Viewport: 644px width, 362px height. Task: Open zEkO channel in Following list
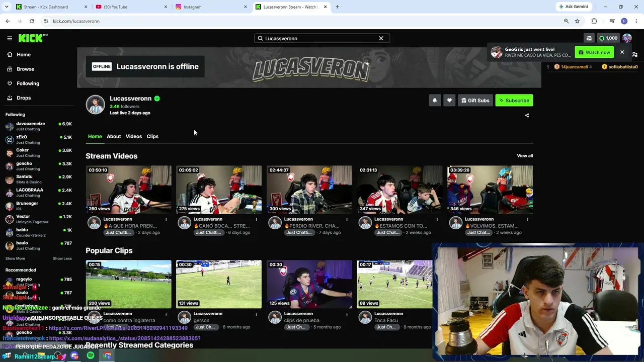pyautogui.click(x=38, y=140)
